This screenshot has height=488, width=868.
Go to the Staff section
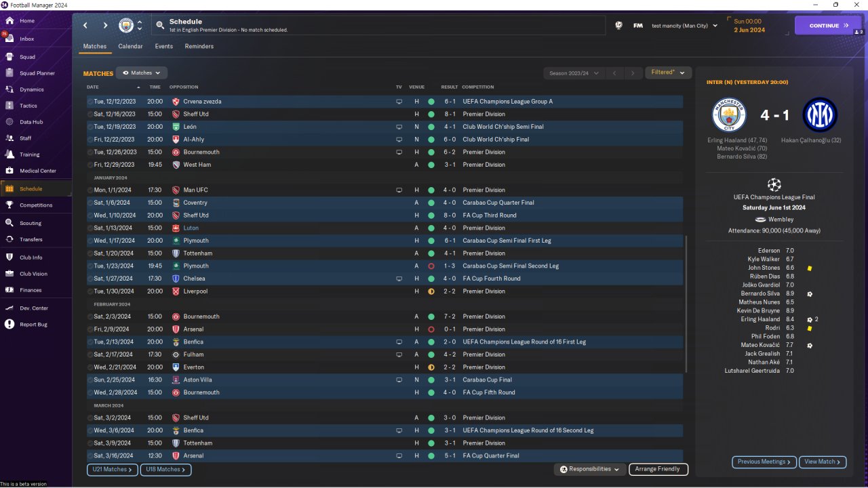[26, 138]
